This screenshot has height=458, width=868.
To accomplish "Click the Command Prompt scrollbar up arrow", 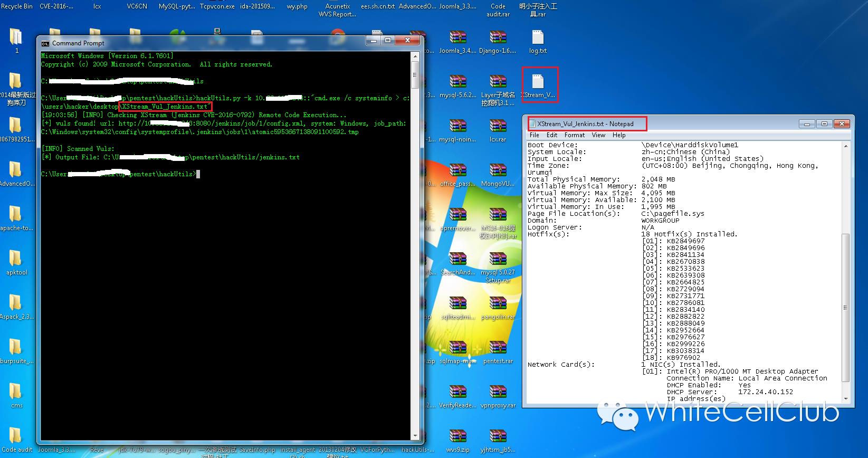I will (x=415, y=55).
